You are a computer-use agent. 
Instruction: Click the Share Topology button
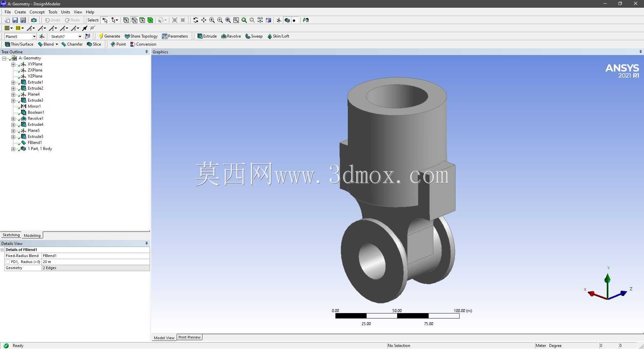[x=141, y=36]
